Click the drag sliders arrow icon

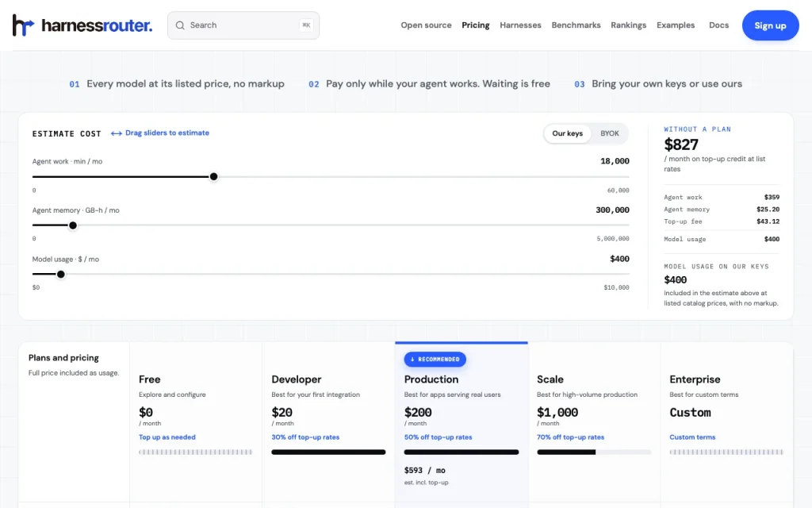point(117,133)
